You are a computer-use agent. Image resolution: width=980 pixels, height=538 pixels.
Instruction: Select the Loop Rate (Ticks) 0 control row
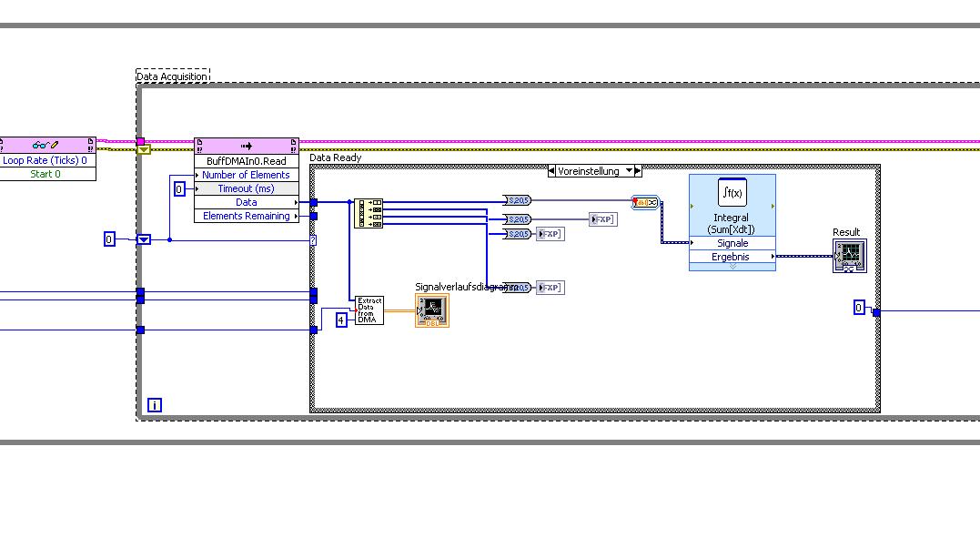click(47, 160)
